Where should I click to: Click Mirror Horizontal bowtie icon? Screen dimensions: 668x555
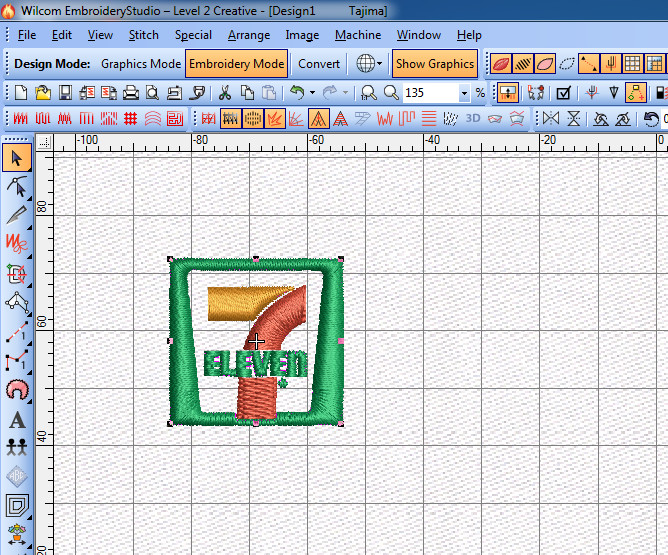coord(551,119)
